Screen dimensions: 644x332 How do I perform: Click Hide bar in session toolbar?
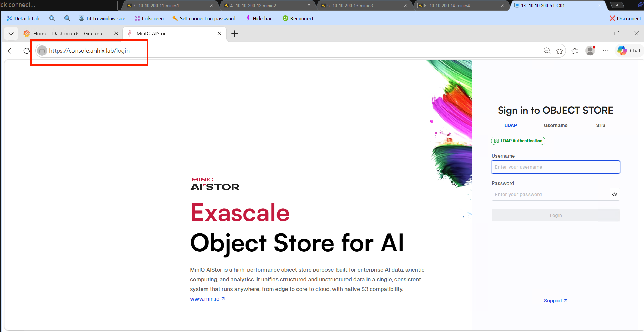point(259,19)
